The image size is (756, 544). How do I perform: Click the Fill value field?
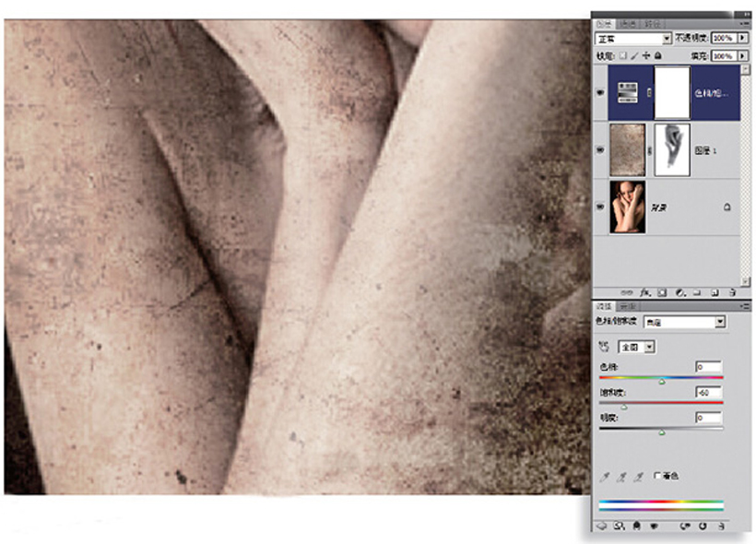click(723, 56)
